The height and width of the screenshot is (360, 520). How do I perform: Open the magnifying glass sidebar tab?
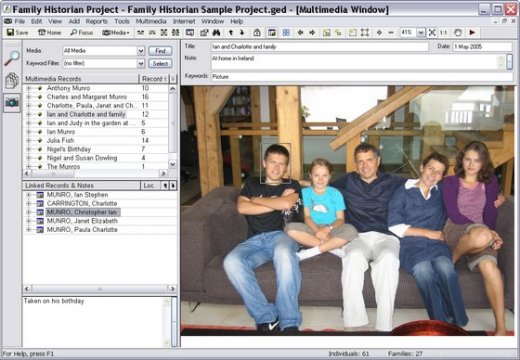(x=12, y=58)
